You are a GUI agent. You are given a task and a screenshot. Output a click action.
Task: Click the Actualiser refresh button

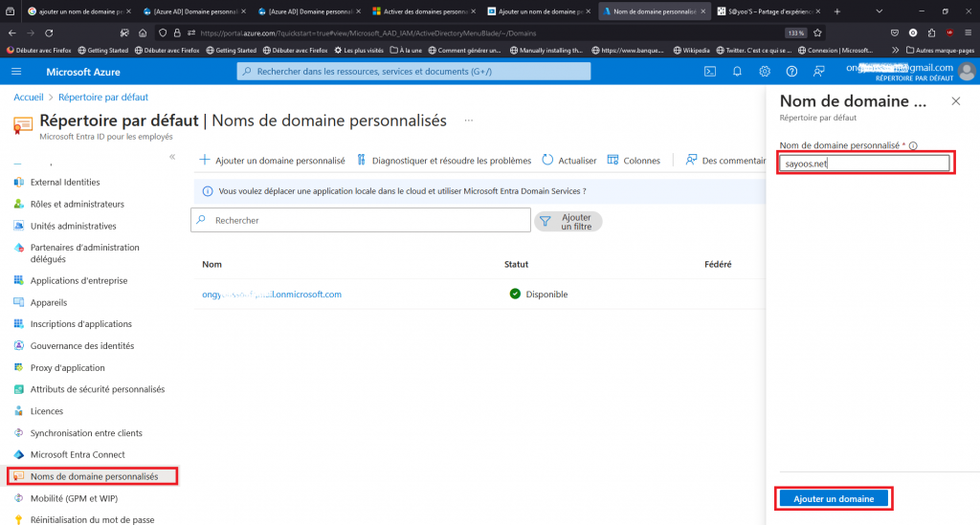tap(569, 161)
